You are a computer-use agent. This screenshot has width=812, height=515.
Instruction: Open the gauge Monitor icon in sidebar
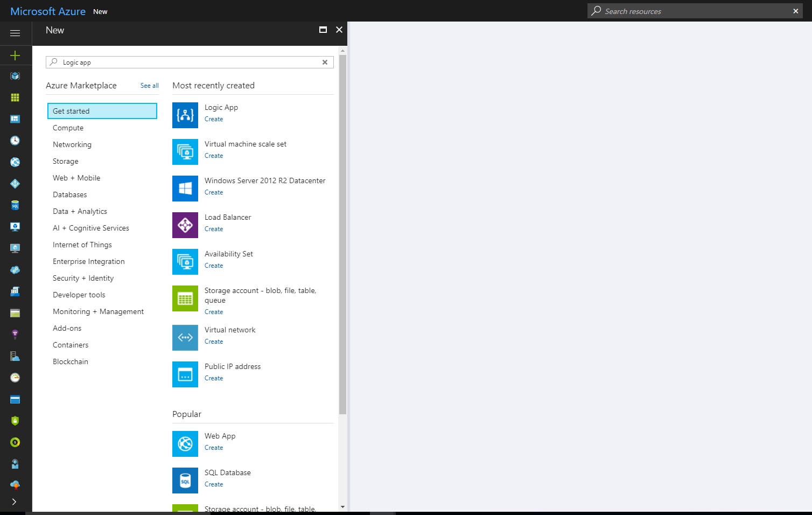coord(15,378)
